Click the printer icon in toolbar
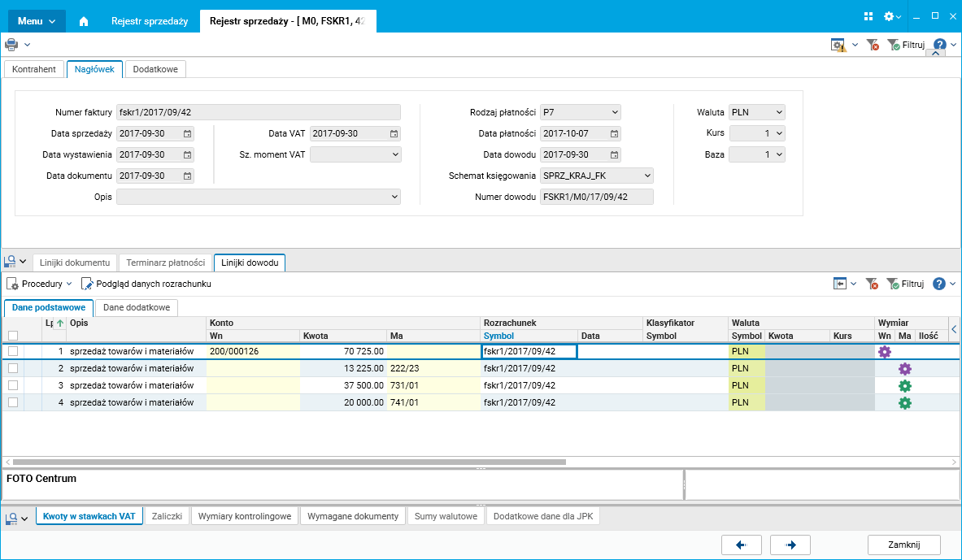Viewport: 962px width, 560px height. [11, 45]
